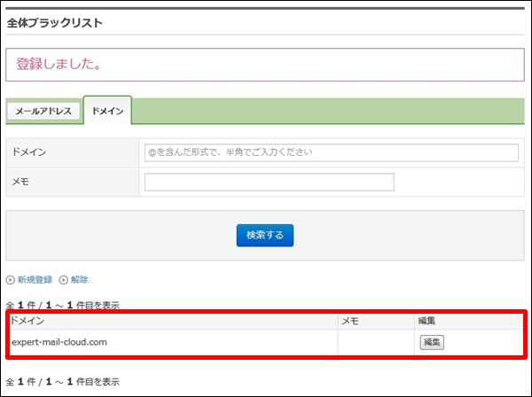Click into the メモ input field

[x=269, y=182]
